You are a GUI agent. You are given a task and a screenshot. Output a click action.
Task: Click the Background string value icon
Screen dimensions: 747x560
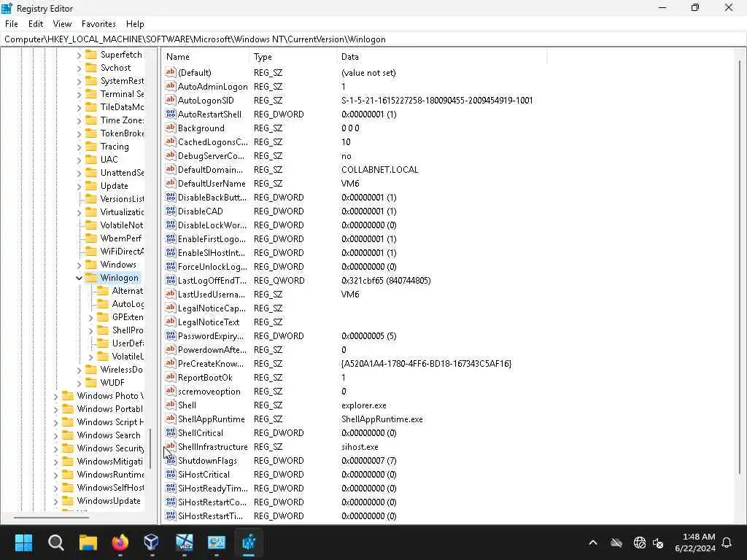[171, 128]
